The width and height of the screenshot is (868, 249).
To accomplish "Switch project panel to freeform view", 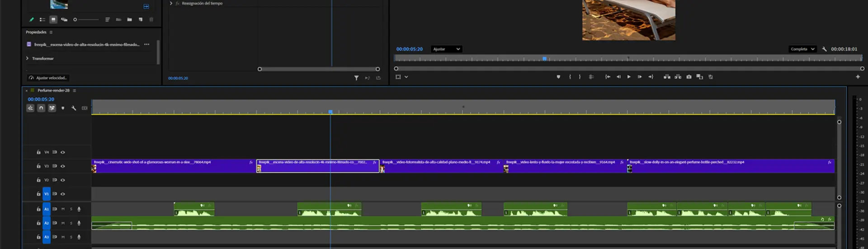I will point(64,19).
